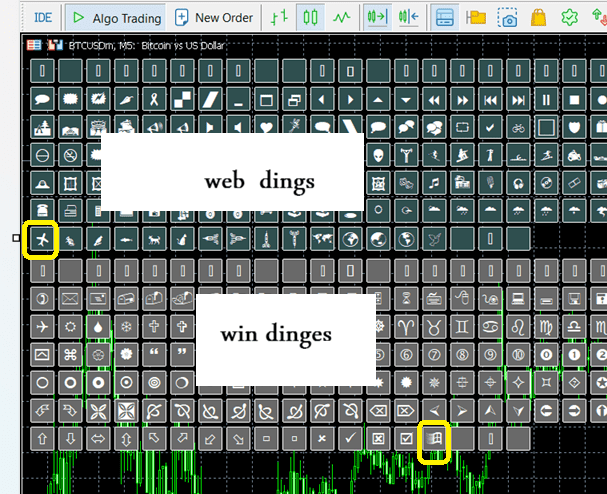Click the music note symbol button
The height and width of the screenshot is (494, 607).
[x=434, y=183]
